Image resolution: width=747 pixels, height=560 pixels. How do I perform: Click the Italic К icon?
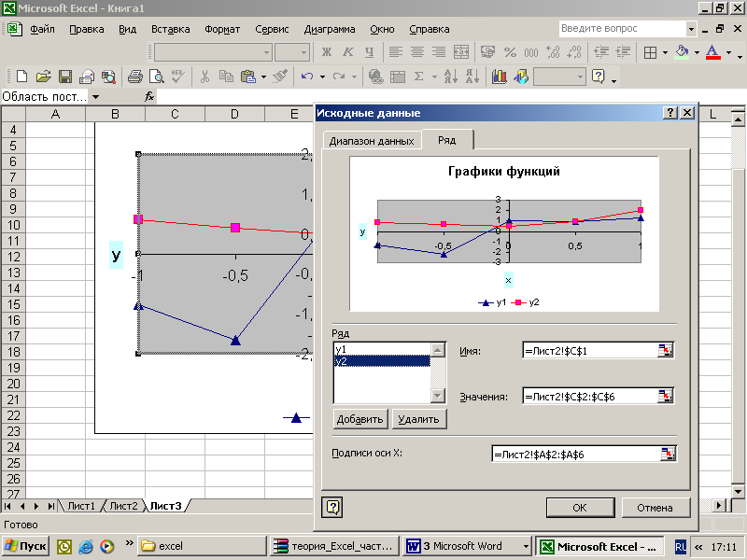pyautogui.click(x=348, y=52)
